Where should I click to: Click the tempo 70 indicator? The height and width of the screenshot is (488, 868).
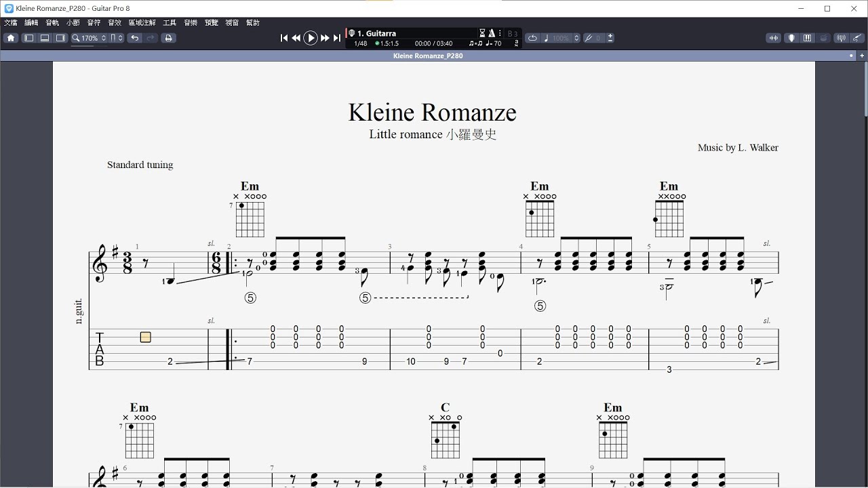coord(494,43)
